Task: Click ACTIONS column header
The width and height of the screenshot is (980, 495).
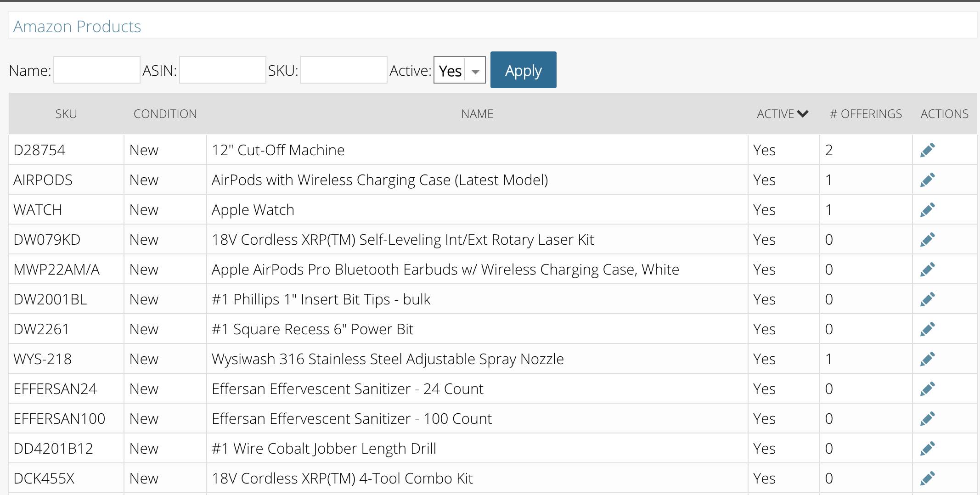Action: (944, 114)
